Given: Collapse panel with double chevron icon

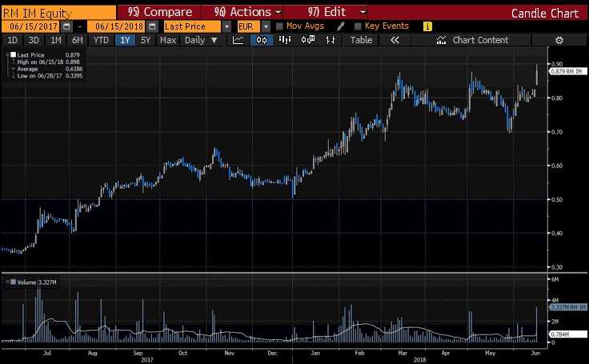Looking at the screenshot, I should pyautogui.click(x=395, y=40).
